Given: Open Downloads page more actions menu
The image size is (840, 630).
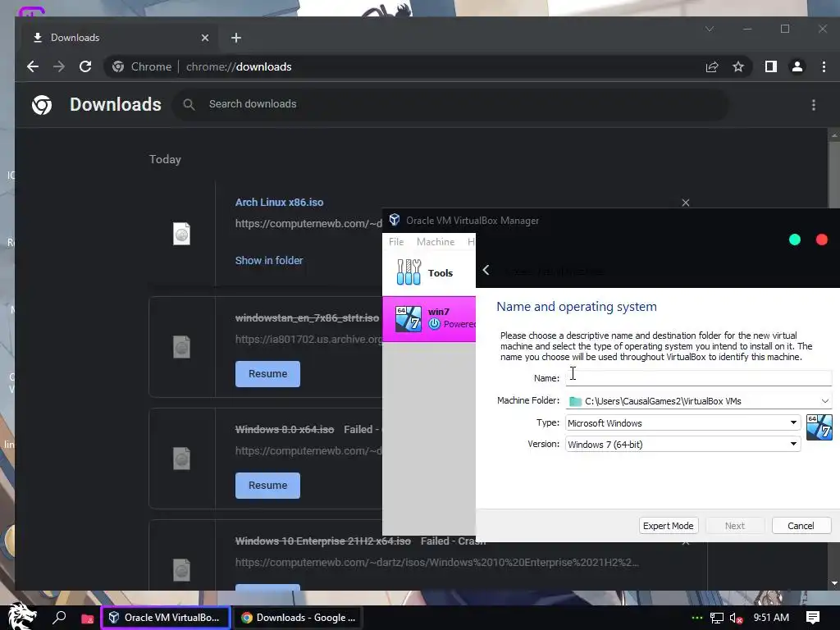Looking at the screenshot, I should [813, 105].
